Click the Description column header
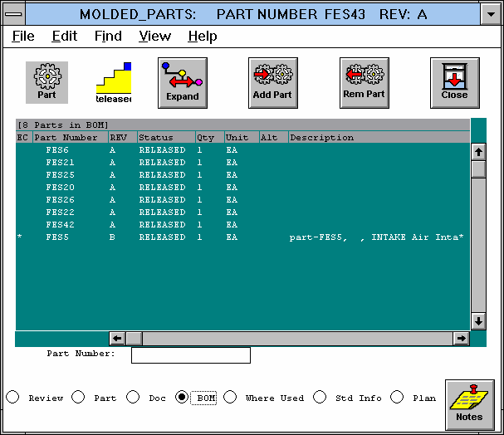This screenshot has width=504, height=435. (x=321, y=138)
